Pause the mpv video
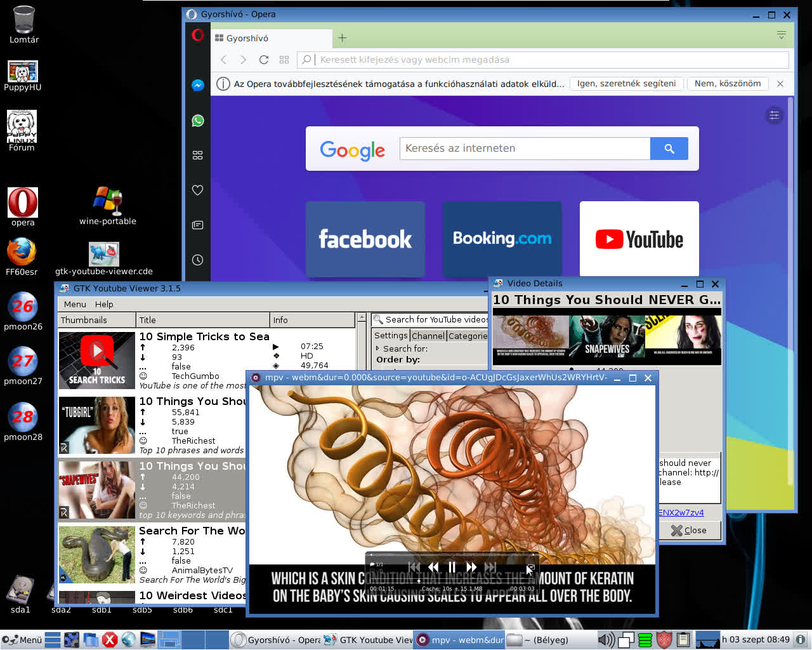Image resolution: width=812 pixels, height=650 pixels. click(x=452, y=567)
